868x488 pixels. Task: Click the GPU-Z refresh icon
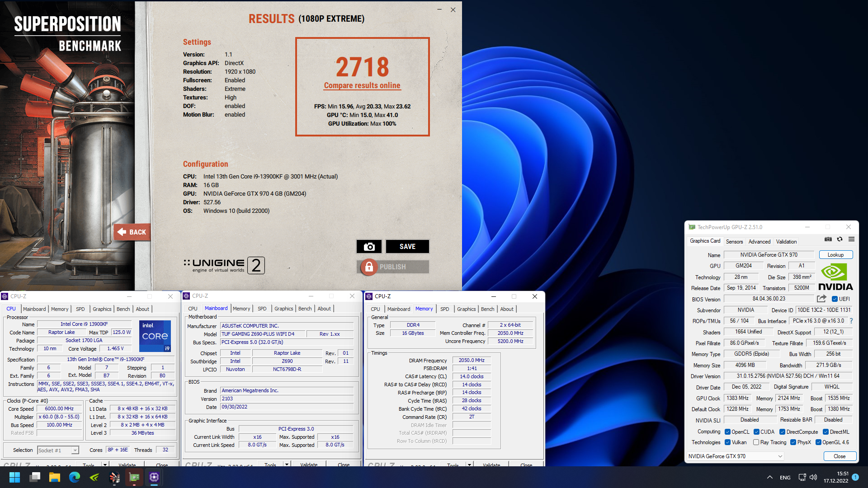[x=840, y=239]
